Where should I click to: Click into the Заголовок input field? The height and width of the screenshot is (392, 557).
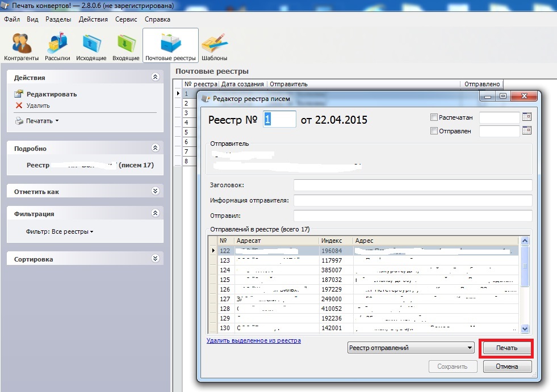(412, 186)
